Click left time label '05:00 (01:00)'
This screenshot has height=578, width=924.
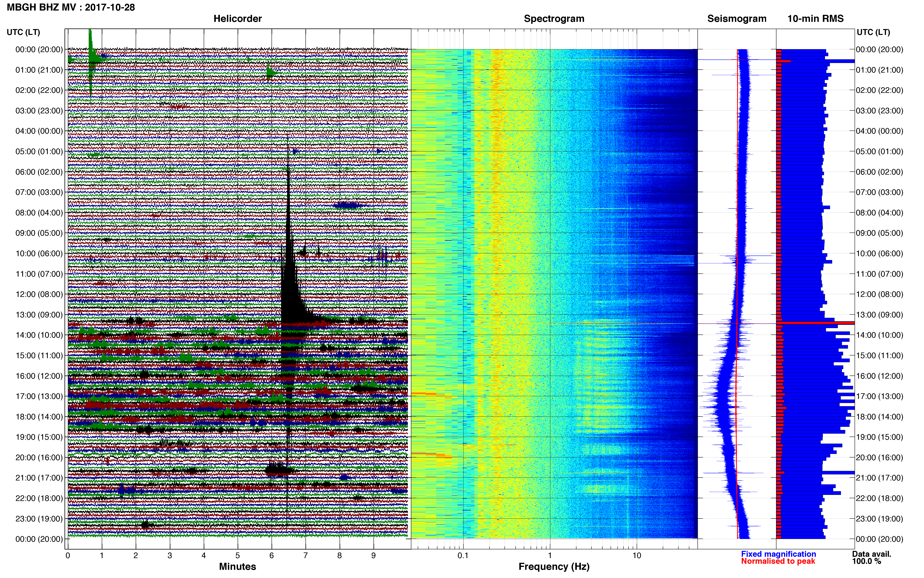click(x=39, y=151)
